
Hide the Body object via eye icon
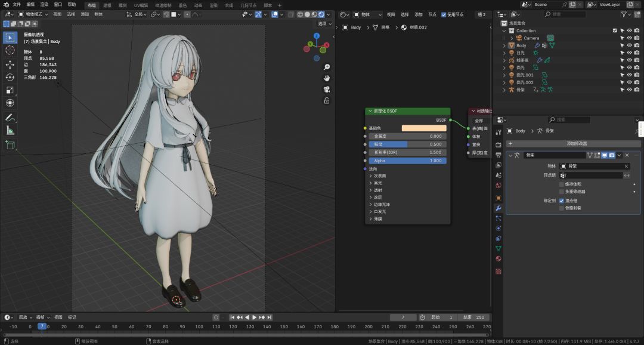(x=629, y=45)
